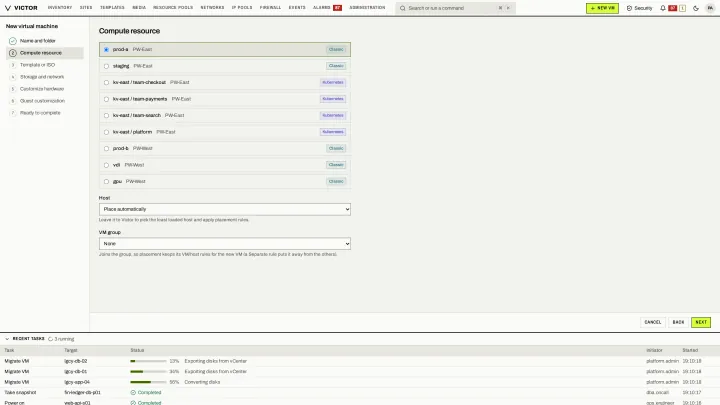Click the Completed check icon for Take snapshot
The width and height of the screenshot is (720, 405).
click(133, 393)
